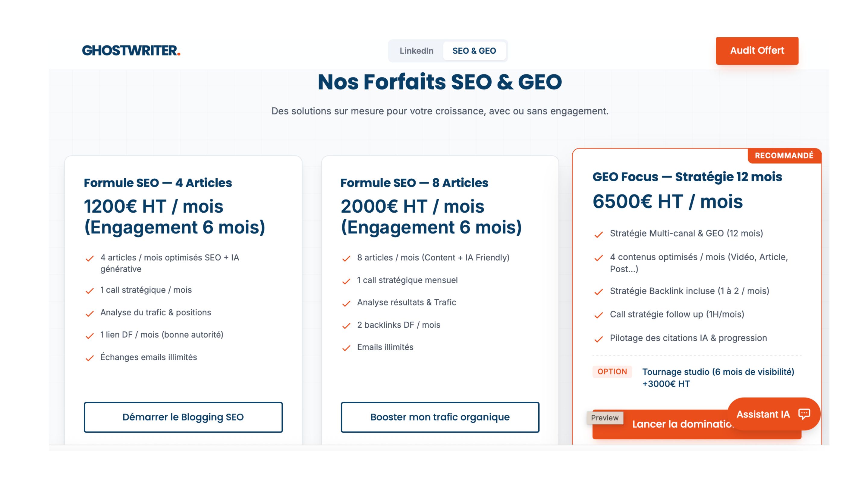
Task: Click checkmark next to Stratégie Backlink incluse
Action: coord(599,292)
